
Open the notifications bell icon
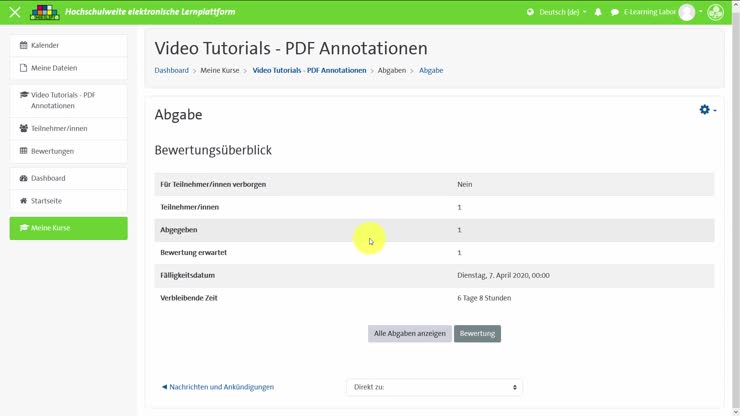point(598,12)
